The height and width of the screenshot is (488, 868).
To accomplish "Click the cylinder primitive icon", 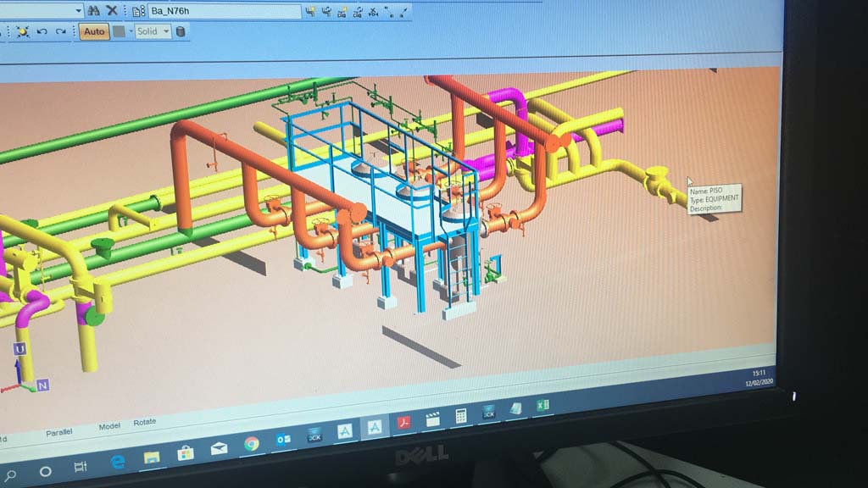I will click(x=181, y=31).
